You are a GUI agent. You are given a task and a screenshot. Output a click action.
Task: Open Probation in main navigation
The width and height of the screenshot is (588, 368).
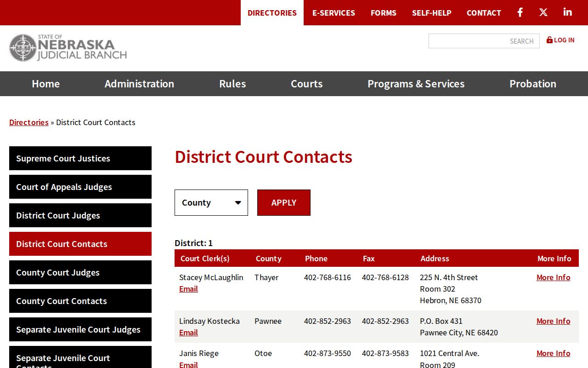tap(533, 84)
